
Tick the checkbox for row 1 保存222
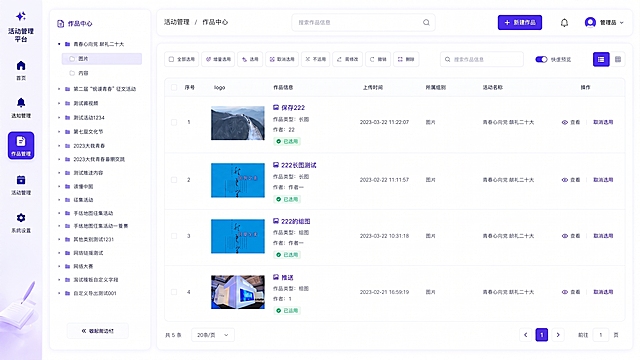pyautogui.click(x=174, y=122)
